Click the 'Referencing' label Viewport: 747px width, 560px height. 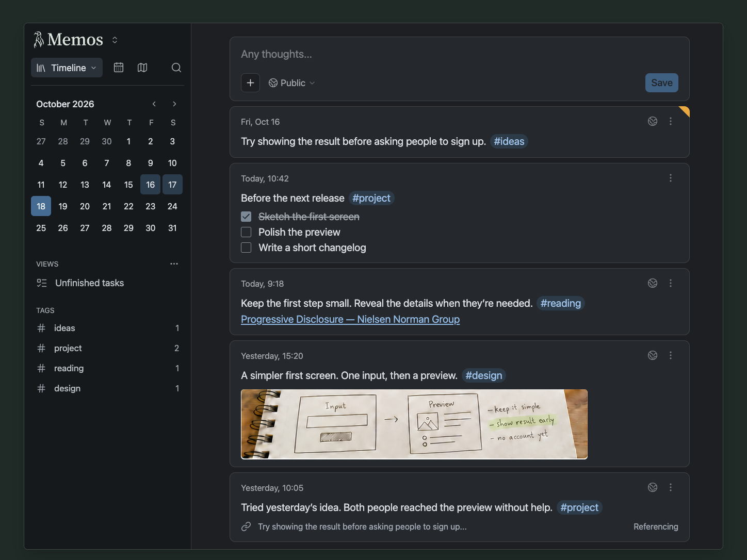[x=656, y=526]
